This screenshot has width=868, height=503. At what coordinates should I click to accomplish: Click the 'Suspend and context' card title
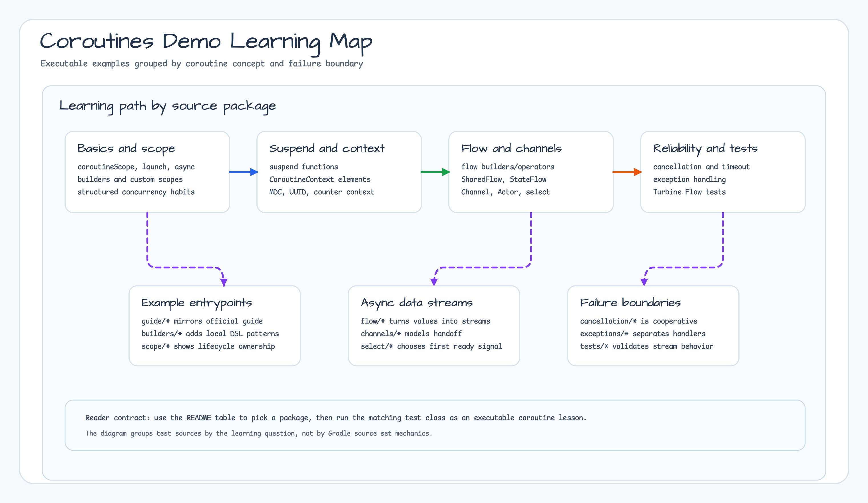point(327,149)
